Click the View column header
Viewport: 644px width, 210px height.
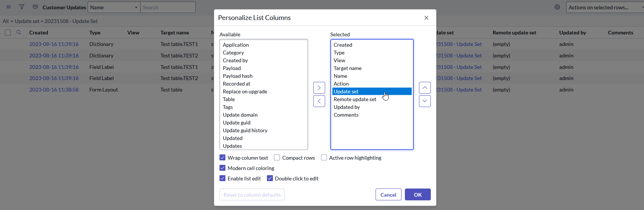click(x=133, y=33)
